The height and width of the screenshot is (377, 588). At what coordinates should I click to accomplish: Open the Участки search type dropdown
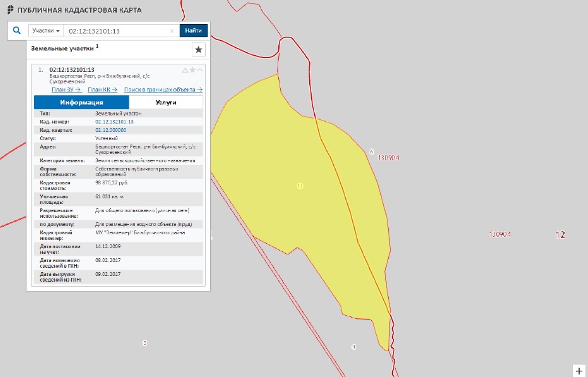46,31
